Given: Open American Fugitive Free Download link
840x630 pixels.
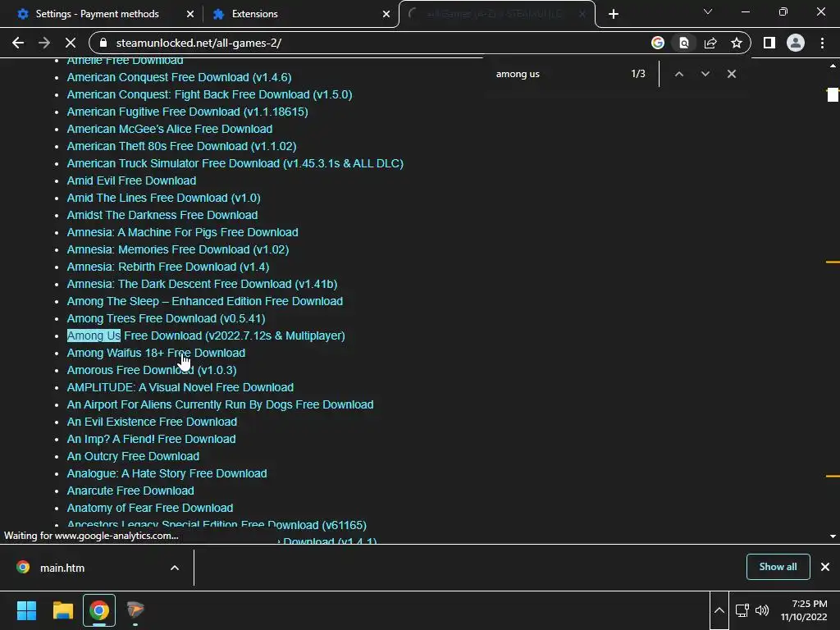Looking at the screenshot, I should tap(188, 112).
